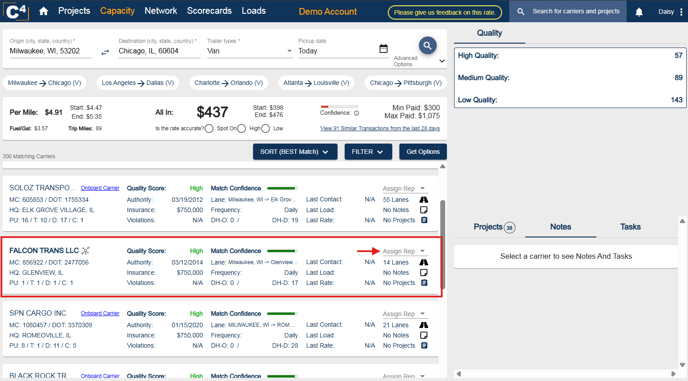The image size is (688, 381).
Task: Open Assign Rep dropdown for FALCON TRANS
Action: (x=404, y=251)
